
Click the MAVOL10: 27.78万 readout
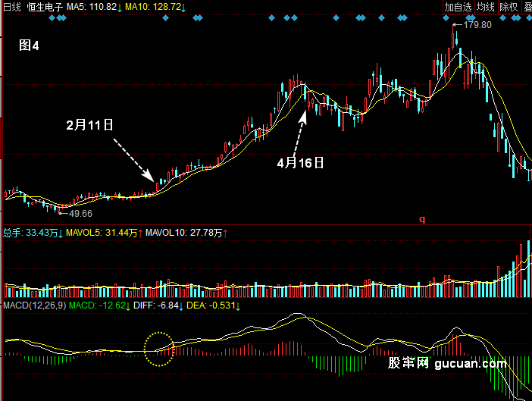pyautogui.click(x=186, y=233)
